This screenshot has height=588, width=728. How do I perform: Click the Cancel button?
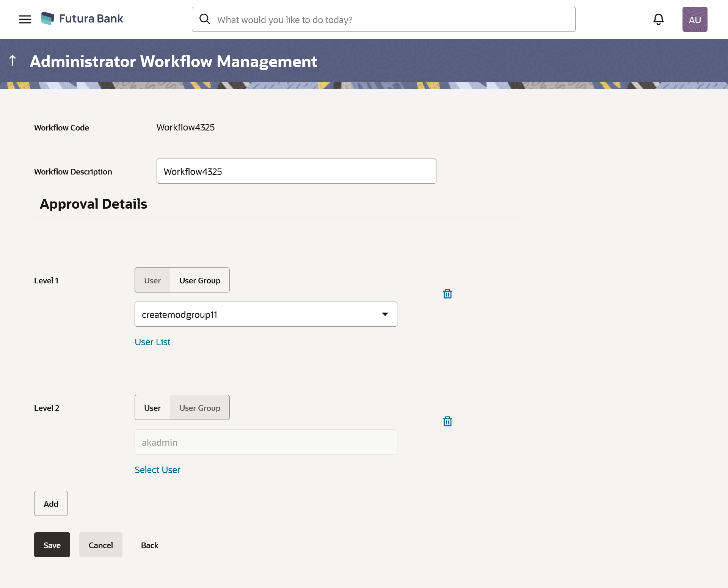[100, 545]
